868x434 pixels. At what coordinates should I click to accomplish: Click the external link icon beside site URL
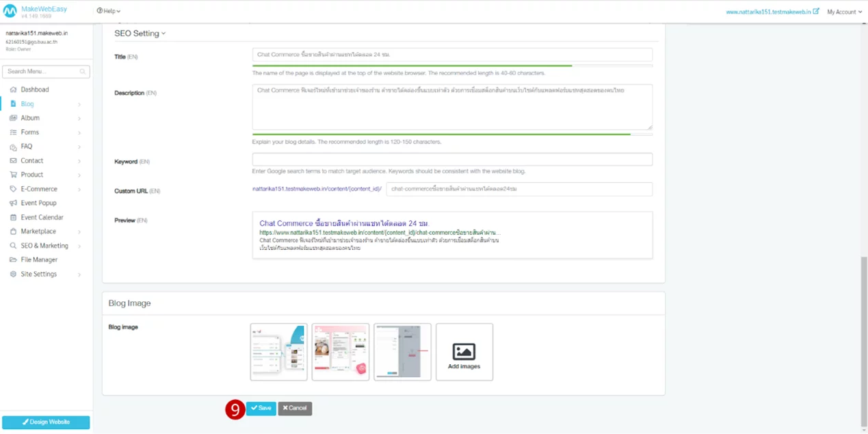click(816, 11)
